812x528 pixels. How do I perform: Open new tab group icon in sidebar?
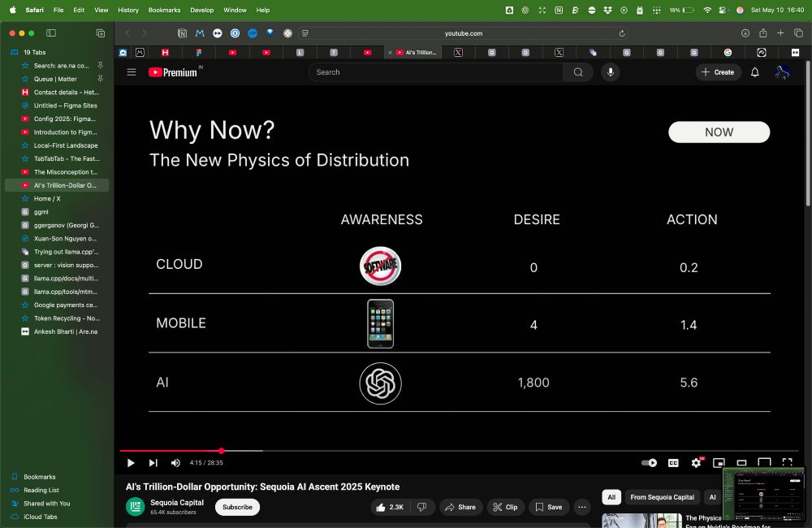tap(101, 33)
